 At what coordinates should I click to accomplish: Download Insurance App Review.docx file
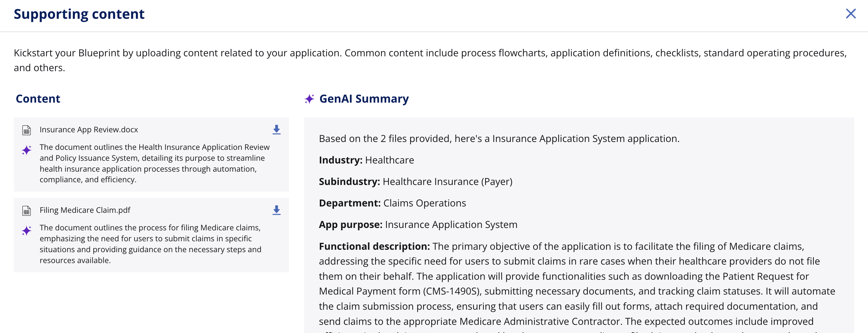coord(276,130)
